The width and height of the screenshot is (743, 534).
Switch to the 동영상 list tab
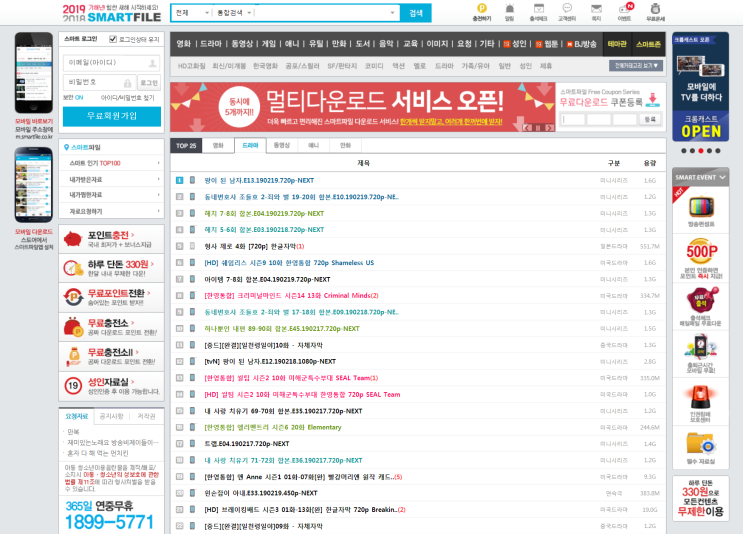tap(281, 145)
